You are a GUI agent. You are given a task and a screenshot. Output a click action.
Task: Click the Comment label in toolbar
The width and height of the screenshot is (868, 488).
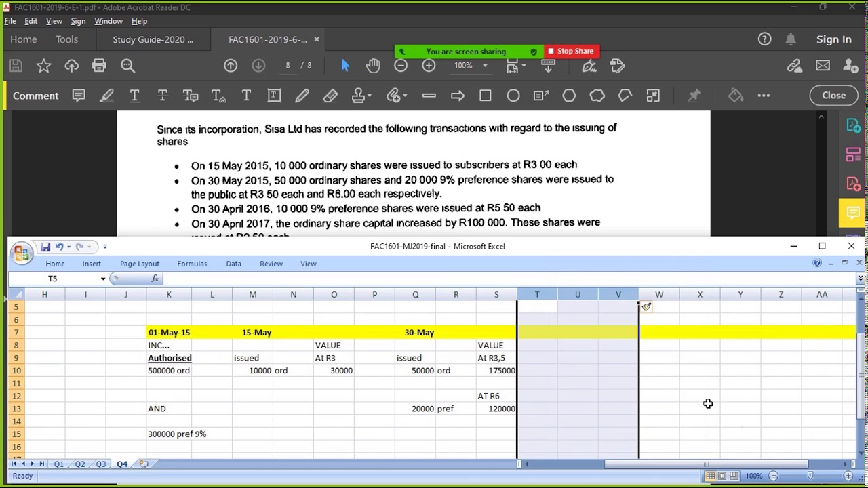(x=35, y=96)
